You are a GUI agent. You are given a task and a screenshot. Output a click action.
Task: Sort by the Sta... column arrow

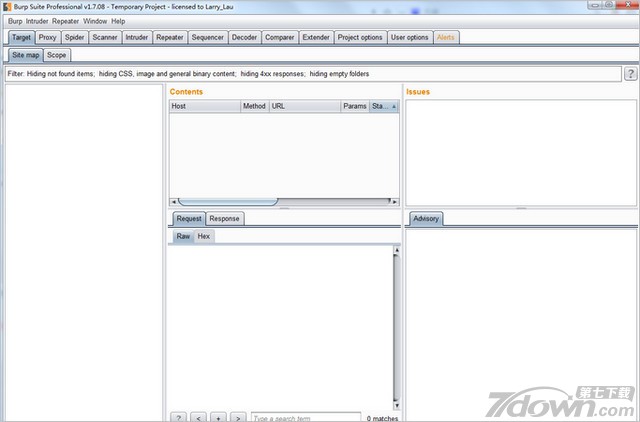click(x=394, y=107)
